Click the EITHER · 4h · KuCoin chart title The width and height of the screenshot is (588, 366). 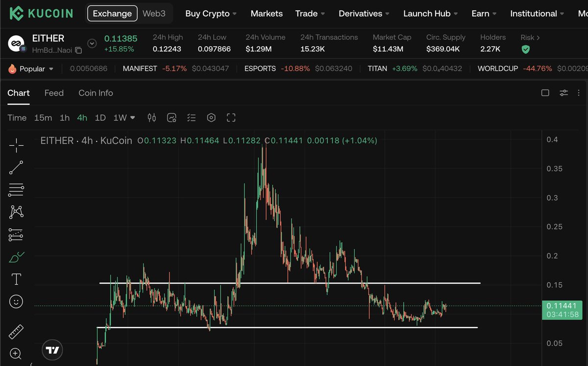(x=86, y=141)
